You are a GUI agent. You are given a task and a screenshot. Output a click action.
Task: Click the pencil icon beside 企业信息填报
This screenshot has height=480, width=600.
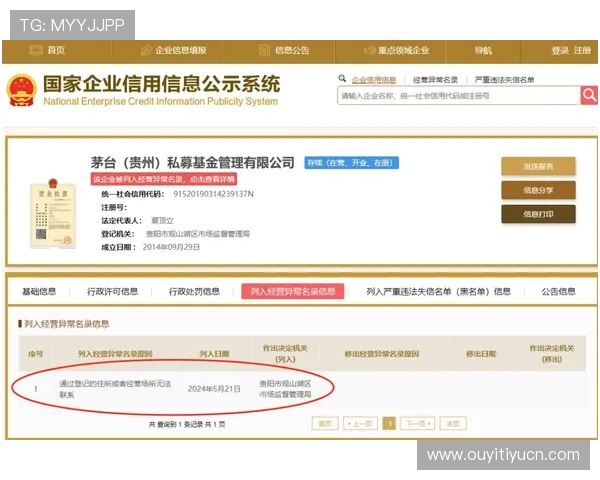(x=146, y=50)
